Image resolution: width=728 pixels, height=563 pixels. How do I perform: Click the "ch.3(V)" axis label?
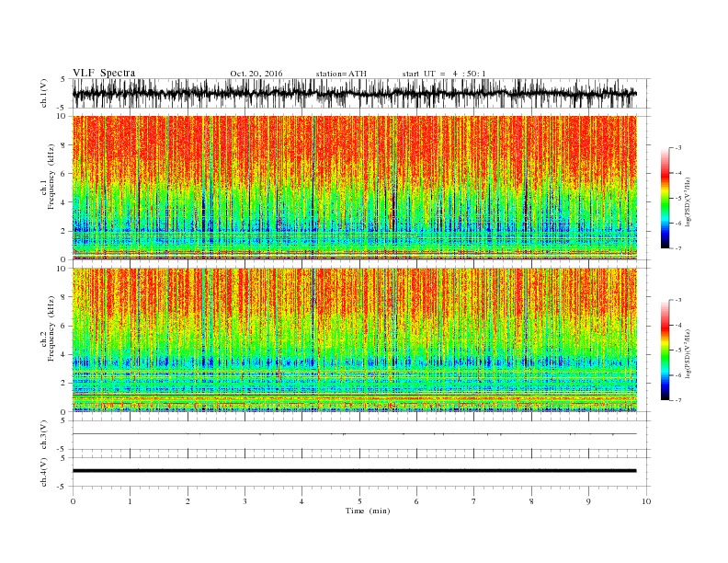pyautogui.click(x=44, y=435)
